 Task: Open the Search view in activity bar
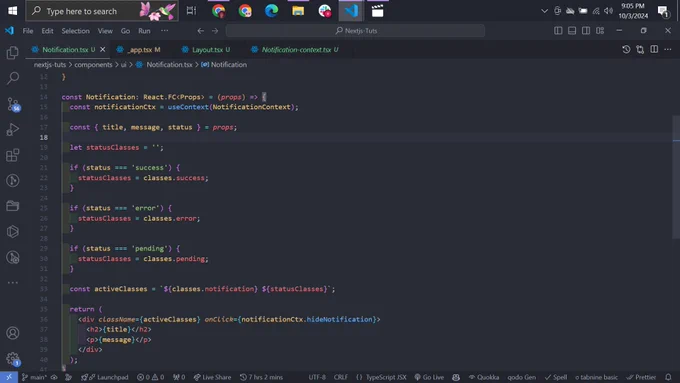13,78
